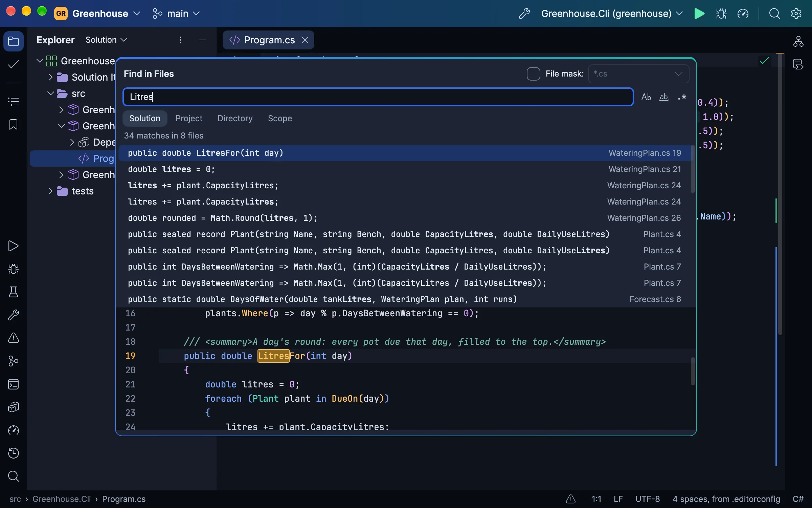Select result 'double litres = 0;'
Viewport: 812px width, 508px height.
[404, 169]
